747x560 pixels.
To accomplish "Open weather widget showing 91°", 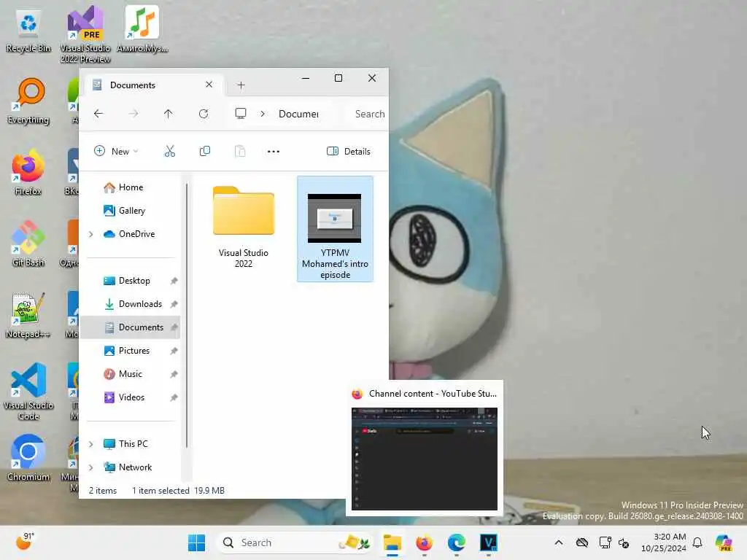I will [x=25, y=542].
